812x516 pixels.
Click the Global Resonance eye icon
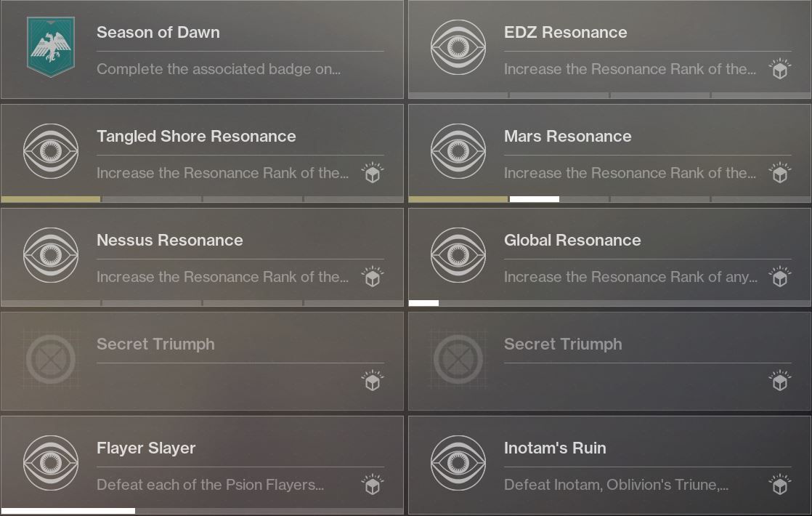point(458,255)
